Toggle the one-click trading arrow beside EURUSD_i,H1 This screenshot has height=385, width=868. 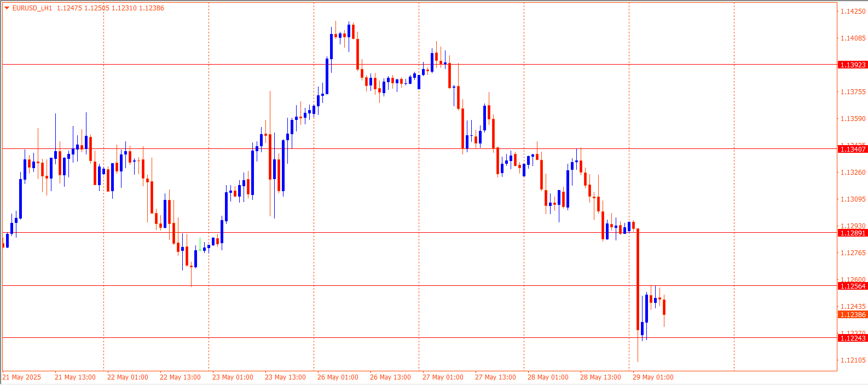point(7,8)
